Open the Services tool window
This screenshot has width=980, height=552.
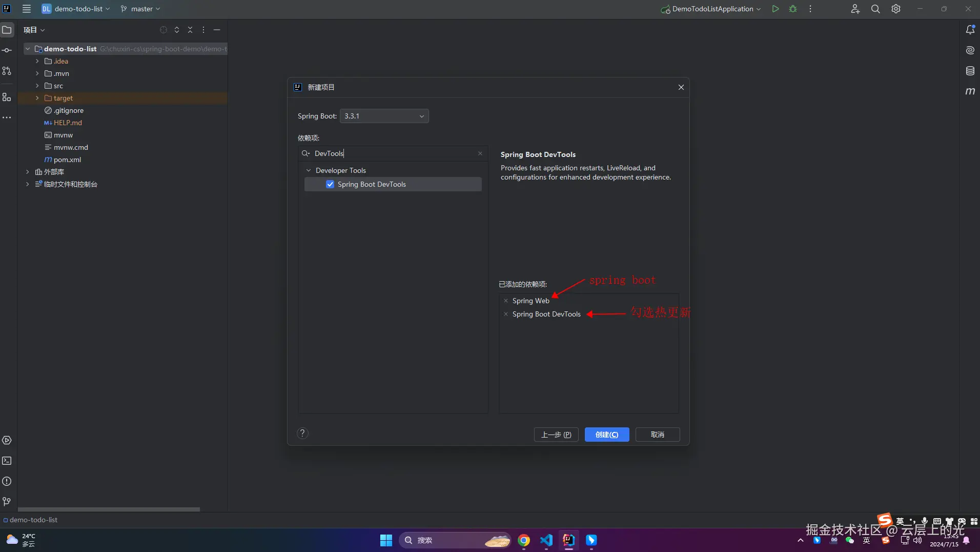tap(7, 440)
